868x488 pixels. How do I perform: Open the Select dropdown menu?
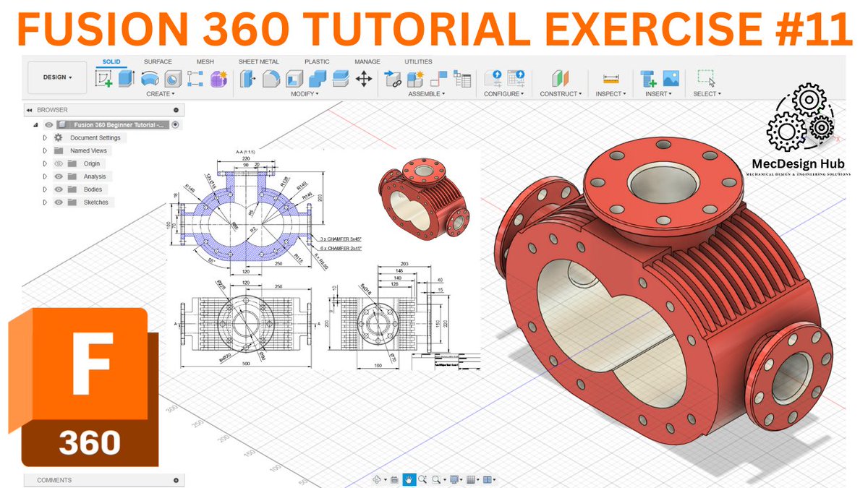[707, 94]
